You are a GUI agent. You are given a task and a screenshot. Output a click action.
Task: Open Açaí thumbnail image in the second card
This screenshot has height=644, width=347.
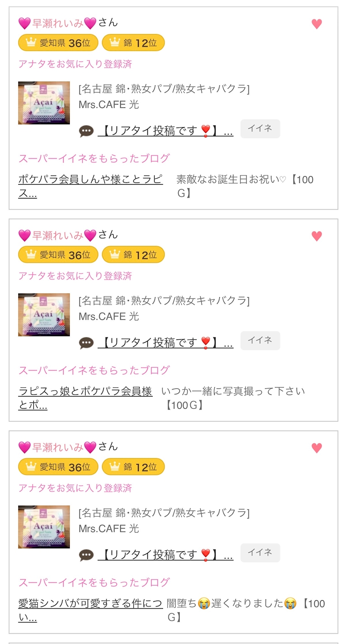tap(44, 315)
